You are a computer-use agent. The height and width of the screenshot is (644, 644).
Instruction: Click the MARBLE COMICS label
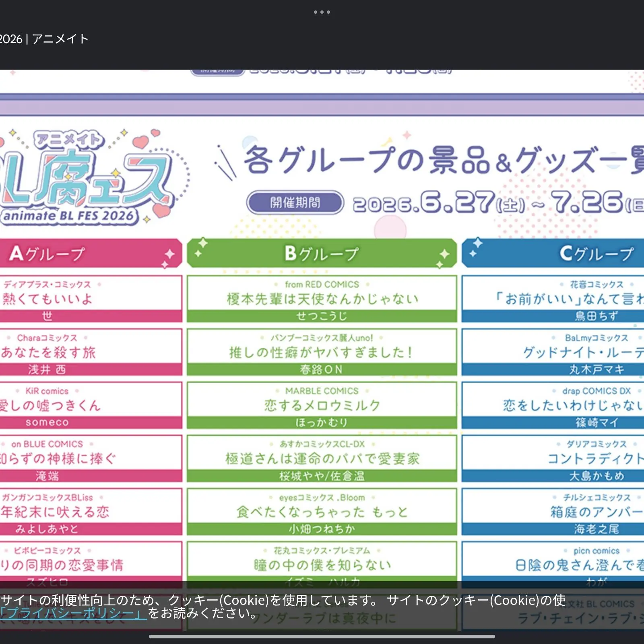(x=322, y=391)
